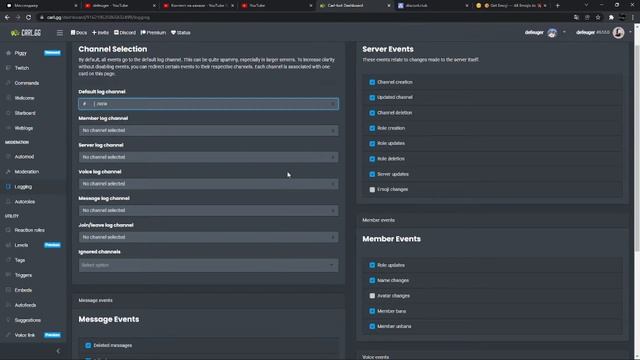640x360 pixels.
Task: Open Message log channel dropdown
Action: pos(208,210)
